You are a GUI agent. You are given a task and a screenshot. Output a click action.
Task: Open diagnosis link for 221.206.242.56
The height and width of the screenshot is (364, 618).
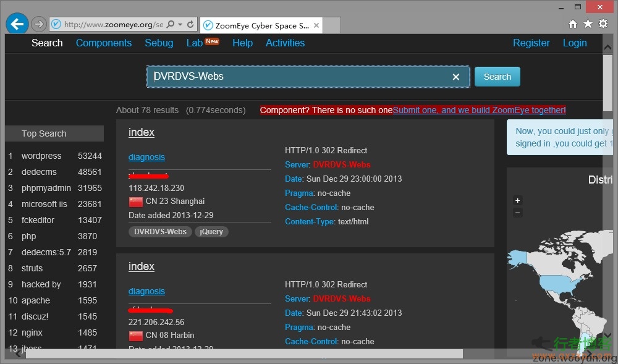tap(146, 291)
